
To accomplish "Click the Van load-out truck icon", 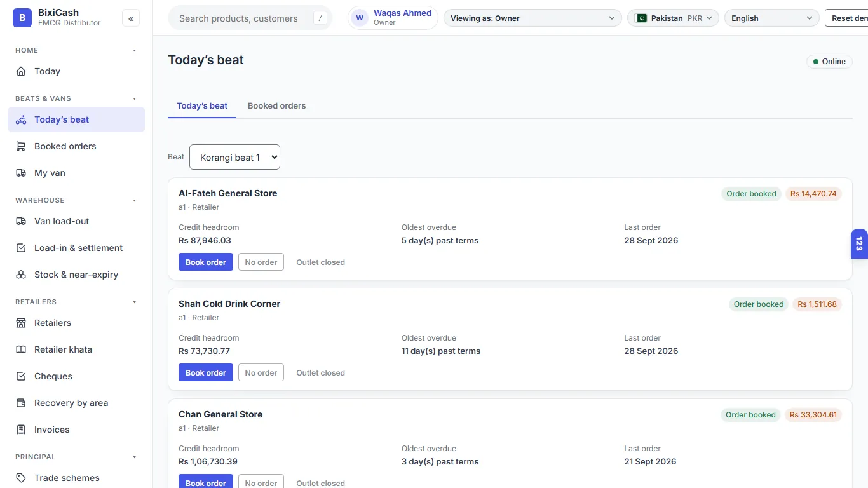I will click(21, 221).
